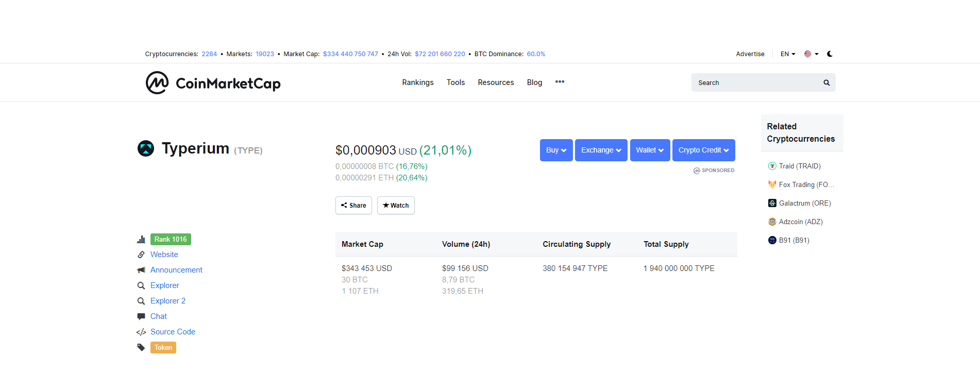Open Galactrum (ORE) related cryptocurrency
Viewport: 980px width, 372px height.
click(x=805, y=203)
